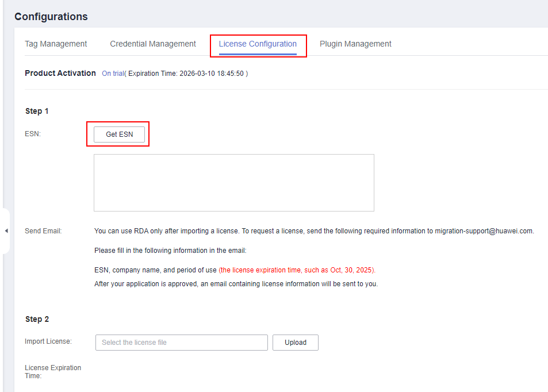Image resolution: width=548 pixels, height=392 pixels.
Task: Open the Credential Management tab
Action: [153, 44]
